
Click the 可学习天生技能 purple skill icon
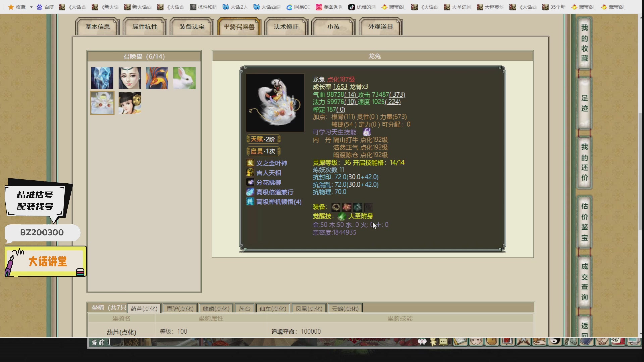(367, 132)
